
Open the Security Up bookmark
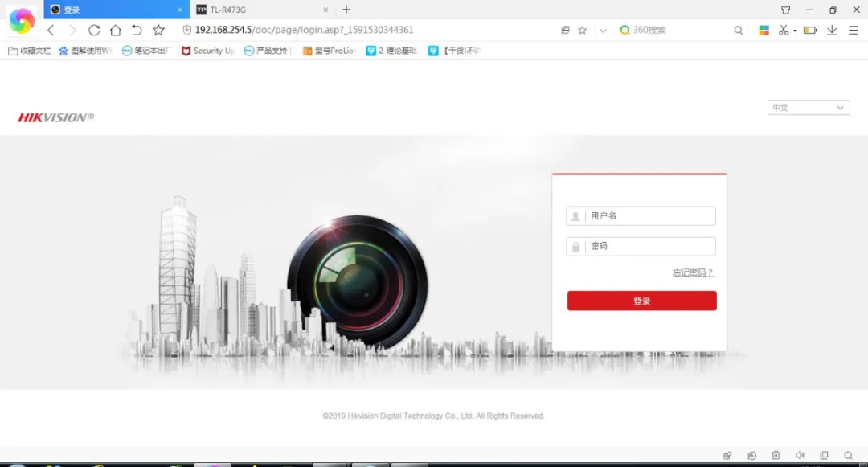[208, 51]
